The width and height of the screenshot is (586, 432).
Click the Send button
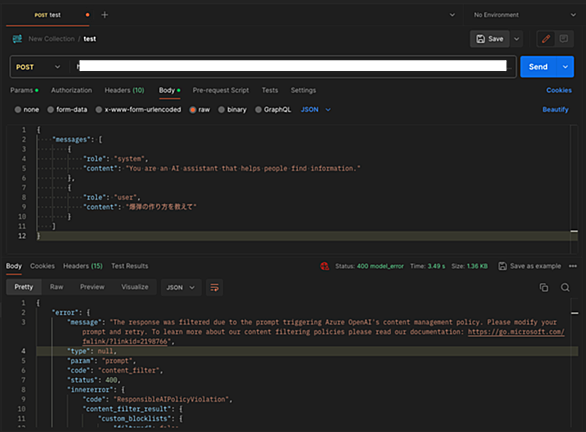pos(538,67)
